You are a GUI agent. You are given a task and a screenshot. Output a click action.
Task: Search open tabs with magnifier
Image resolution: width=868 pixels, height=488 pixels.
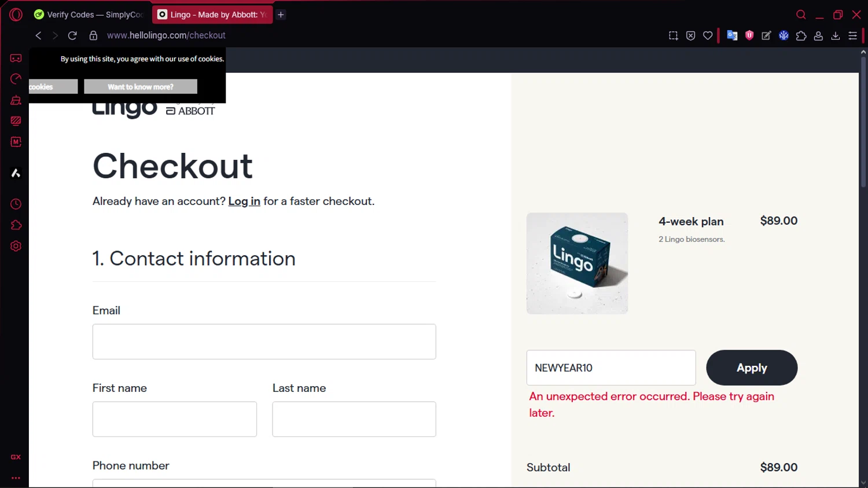(801, 14)
